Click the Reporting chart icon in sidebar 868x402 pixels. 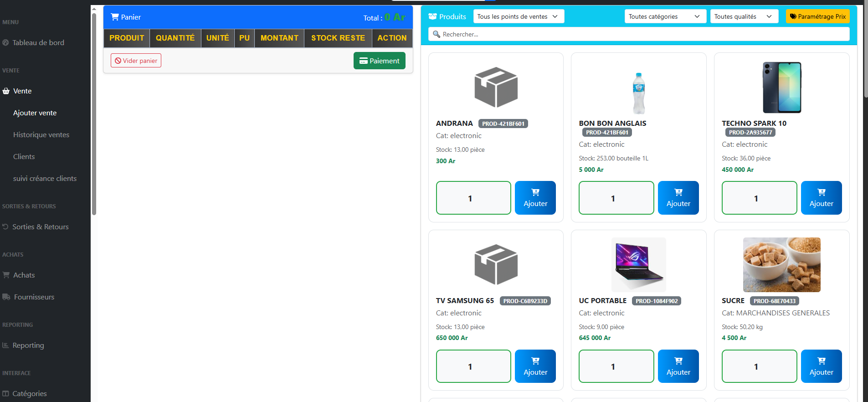[x=5, y=345]
